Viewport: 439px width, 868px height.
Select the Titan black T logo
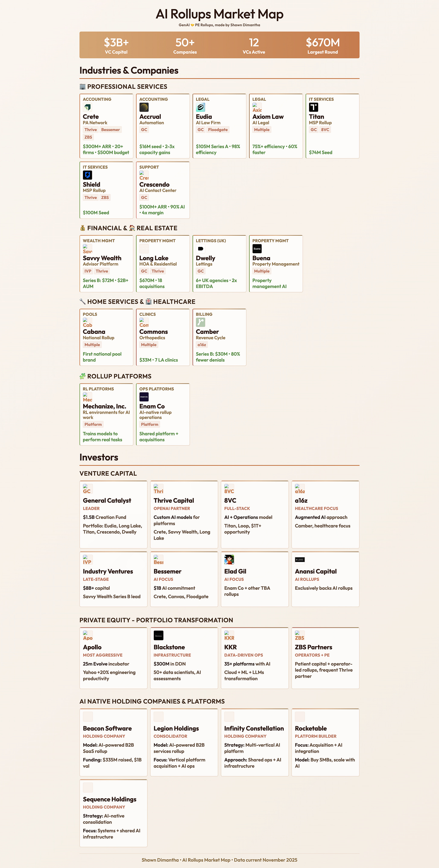pos(314,107)
